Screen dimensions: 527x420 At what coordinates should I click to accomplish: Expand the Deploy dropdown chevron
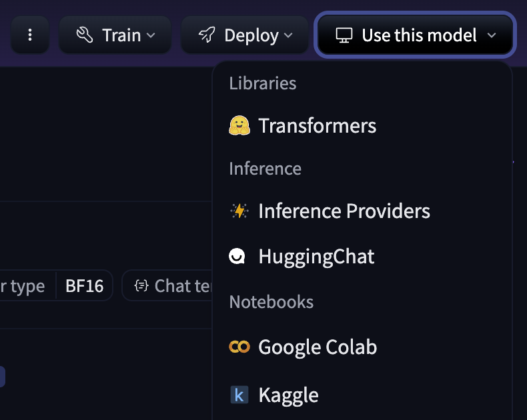288,35
